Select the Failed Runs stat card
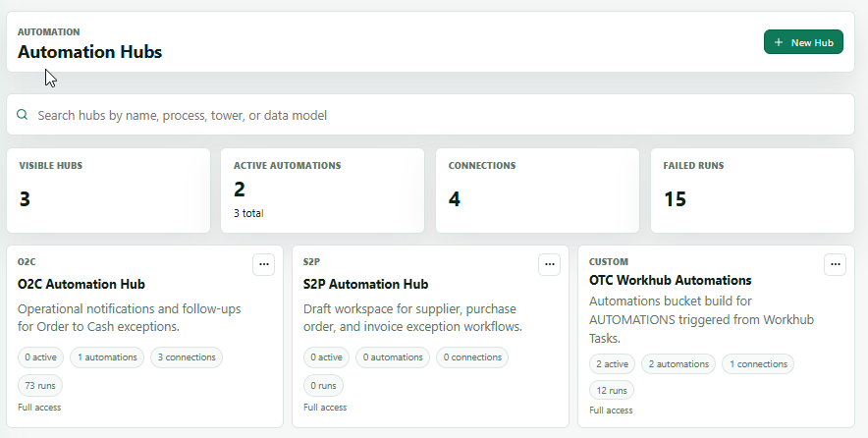 [752, 191]
